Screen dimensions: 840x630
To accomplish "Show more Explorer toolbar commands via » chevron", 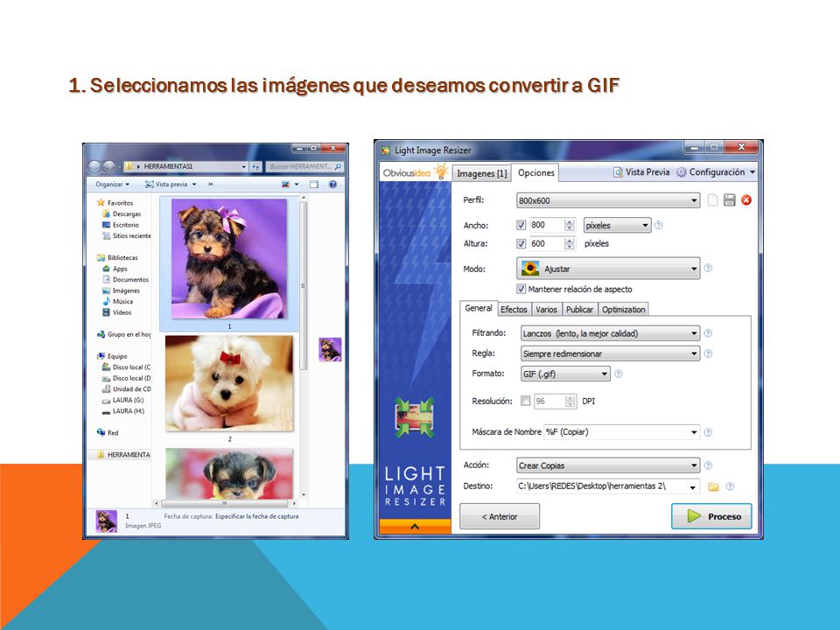I will (211, 185).
